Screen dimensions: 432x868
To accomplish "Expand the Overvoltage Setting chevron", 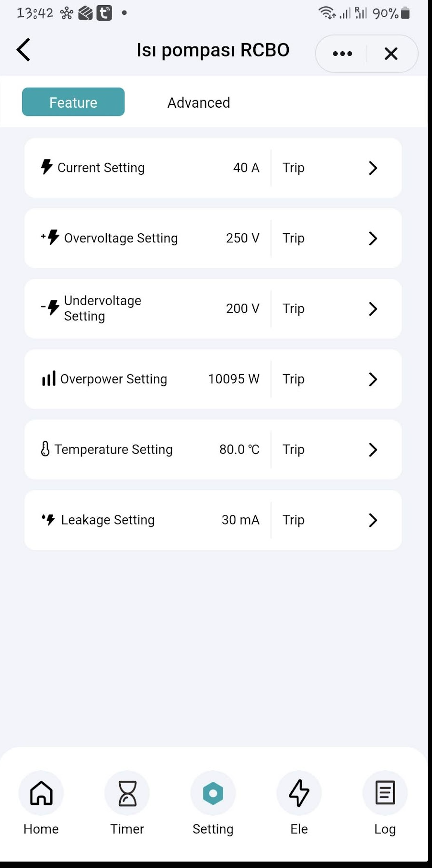I will click(373, 238).
